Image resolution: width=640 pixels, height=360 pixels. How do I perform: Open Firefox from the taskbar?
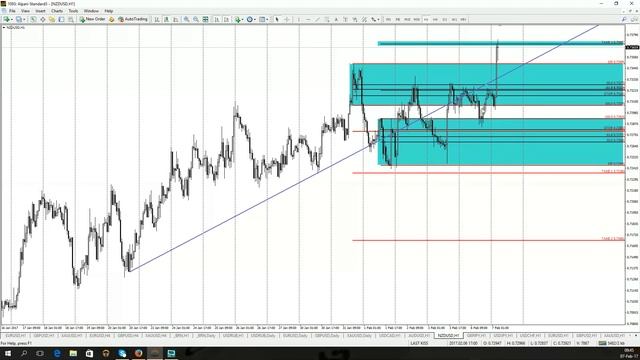point(138,353)
